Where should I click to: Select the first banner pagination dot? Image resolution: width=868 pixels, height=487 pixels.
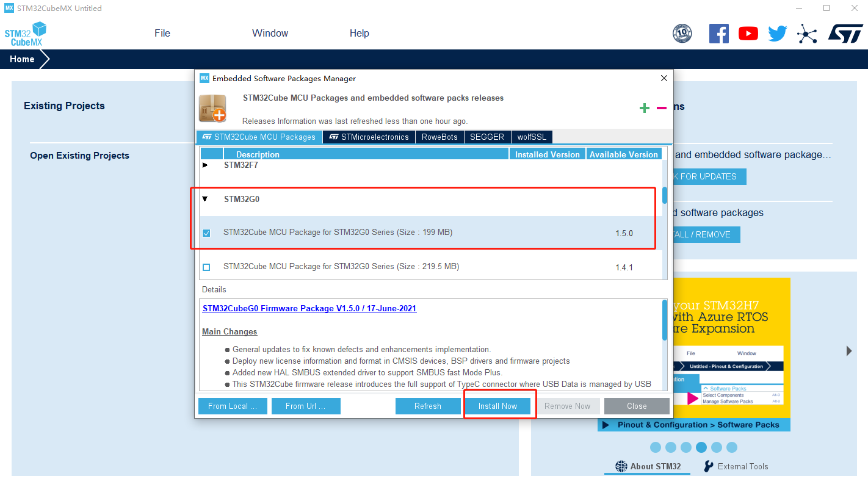coord(656,447)
